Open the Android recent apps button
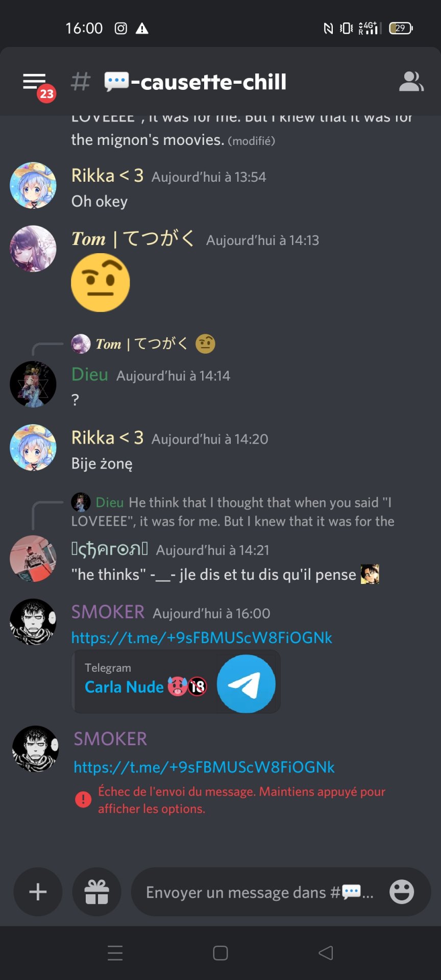 coord(115,953)
